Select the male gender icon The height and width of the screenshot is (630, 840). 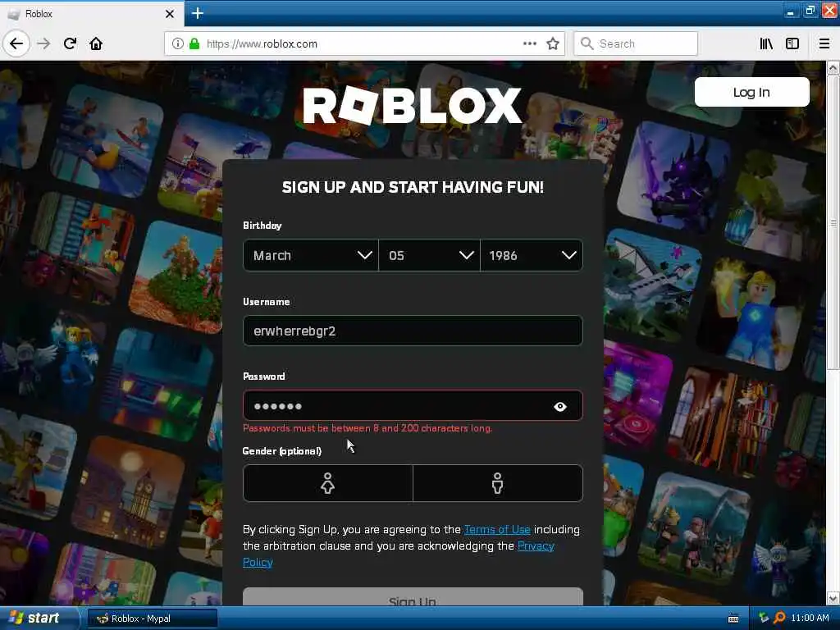[x=498, y=483]
